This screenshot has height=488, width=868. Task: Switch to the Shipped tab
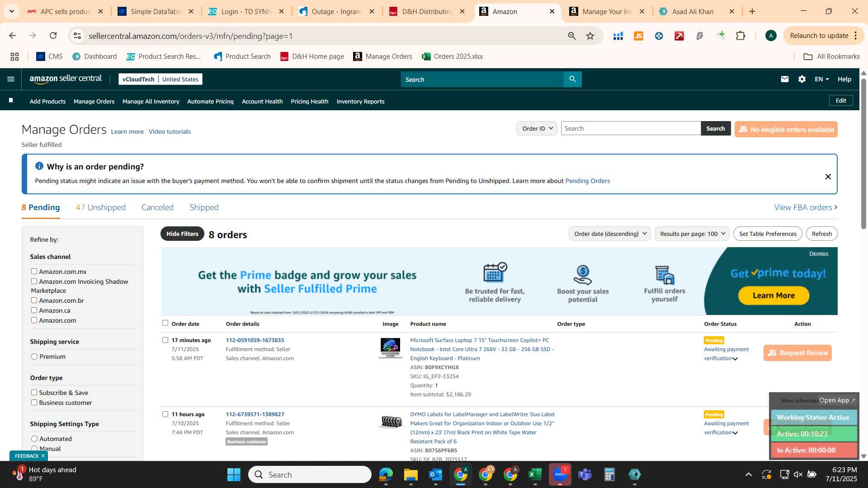pos(204,207)
